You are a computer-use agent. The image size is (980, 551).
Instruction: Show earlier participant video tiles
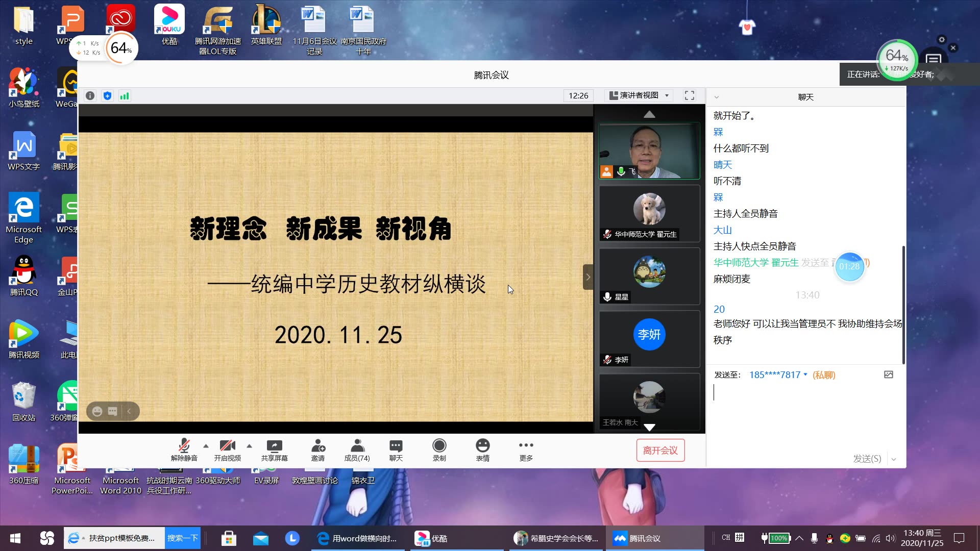click(x=649, y=114)
